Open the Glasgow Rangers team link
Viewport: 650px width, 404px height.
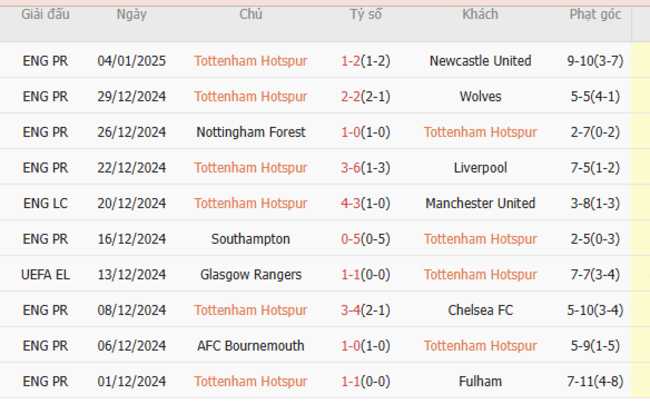[250, 275]
